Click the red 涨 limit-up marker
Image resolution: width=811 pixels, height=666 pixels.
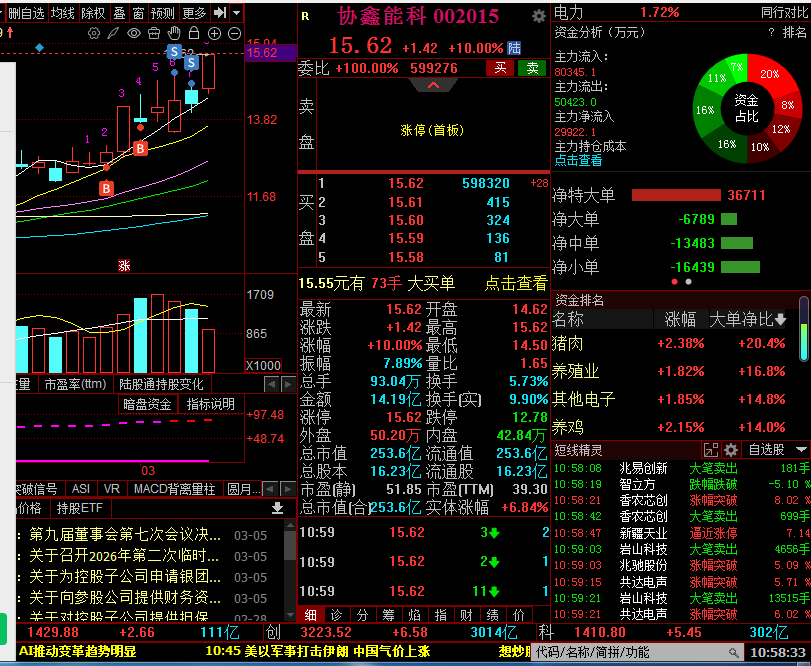(124, 266)
